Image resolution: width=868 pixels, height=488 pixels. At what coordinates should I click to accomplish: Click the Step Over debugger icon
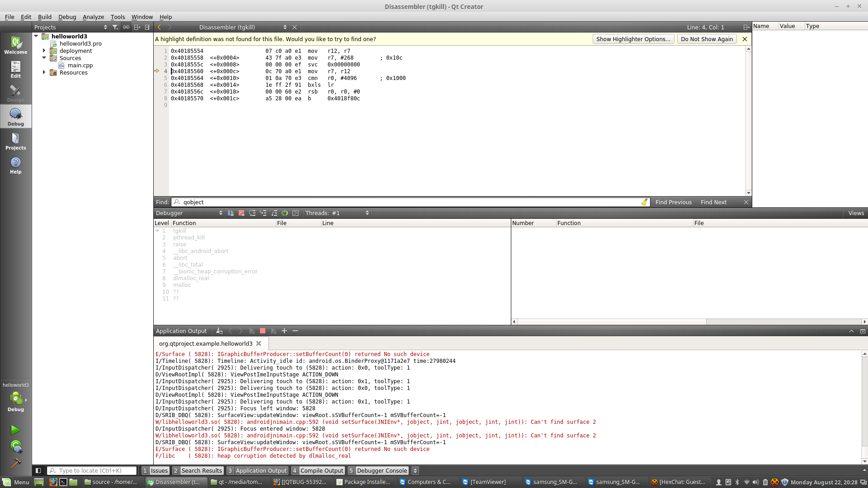tap(252, 213)
